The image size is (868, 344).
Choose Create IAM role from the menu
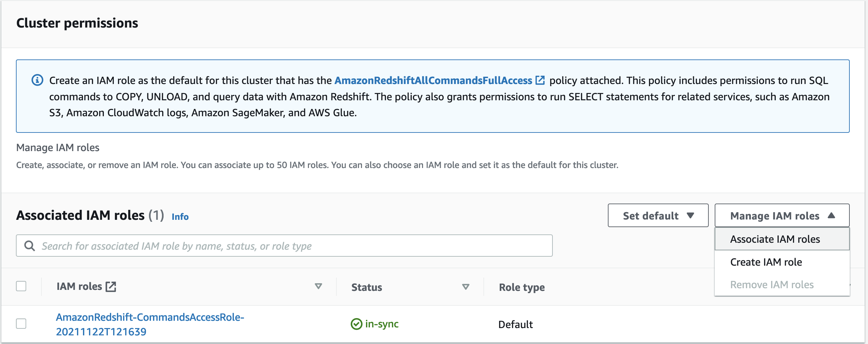click(765, 262)
